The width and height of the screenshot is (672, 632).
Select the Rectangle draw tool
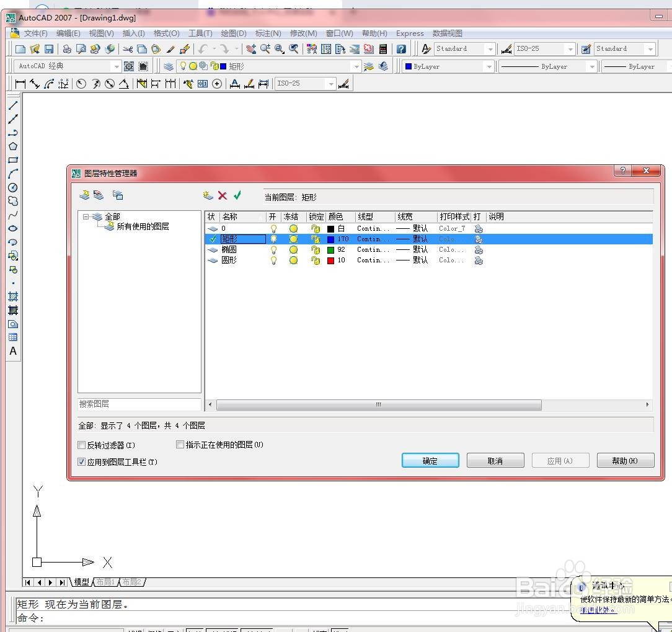click(13, 160)
